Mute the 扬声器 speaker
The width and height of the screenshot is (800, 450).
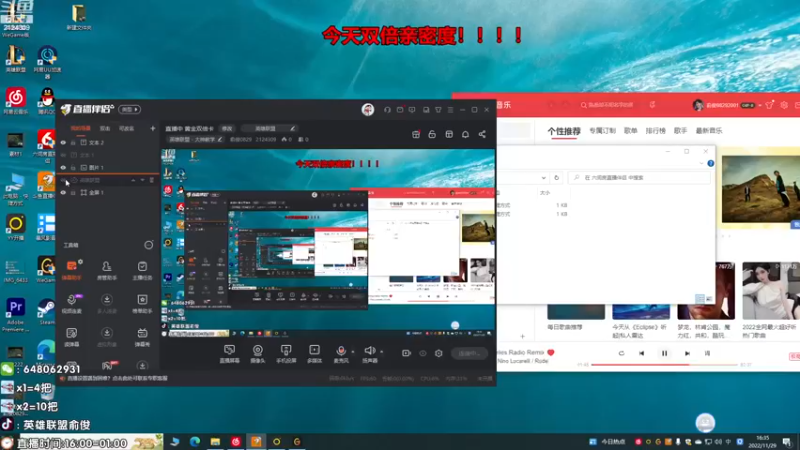coord(369,353)
